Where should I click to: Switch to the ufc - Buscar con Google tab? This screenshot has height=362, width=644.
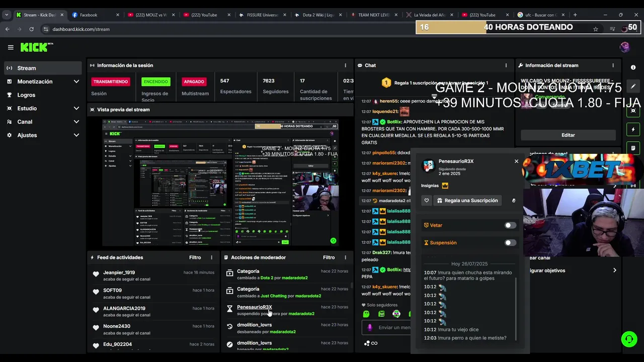(x=540, y=15)
